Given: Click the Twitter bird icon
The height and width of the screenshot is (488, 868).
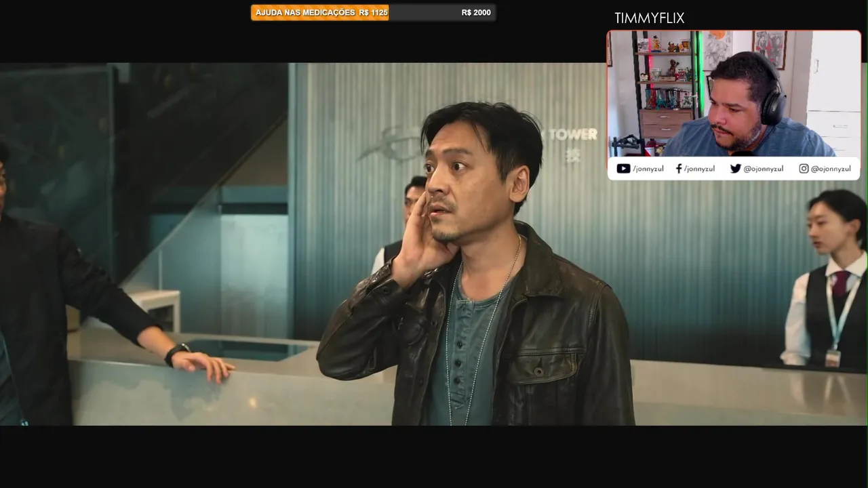Looking at the screenshot, I should pyautogui.click(x=735, y=169).
